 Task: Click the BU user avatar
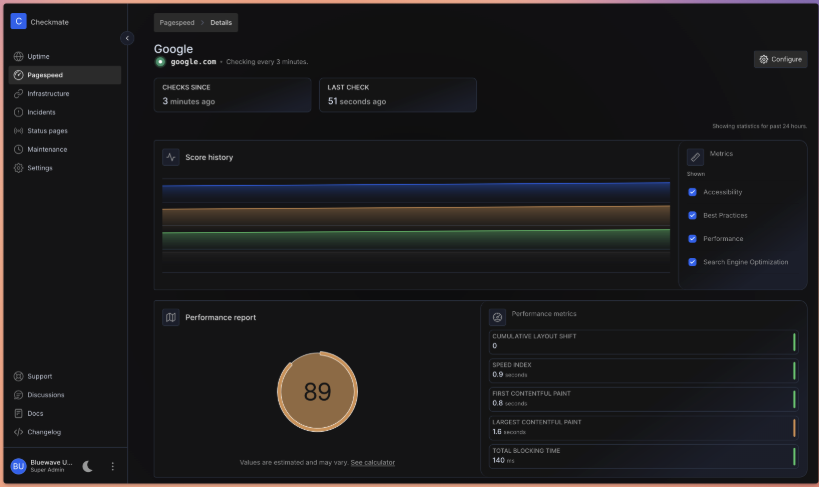(18, 466)
